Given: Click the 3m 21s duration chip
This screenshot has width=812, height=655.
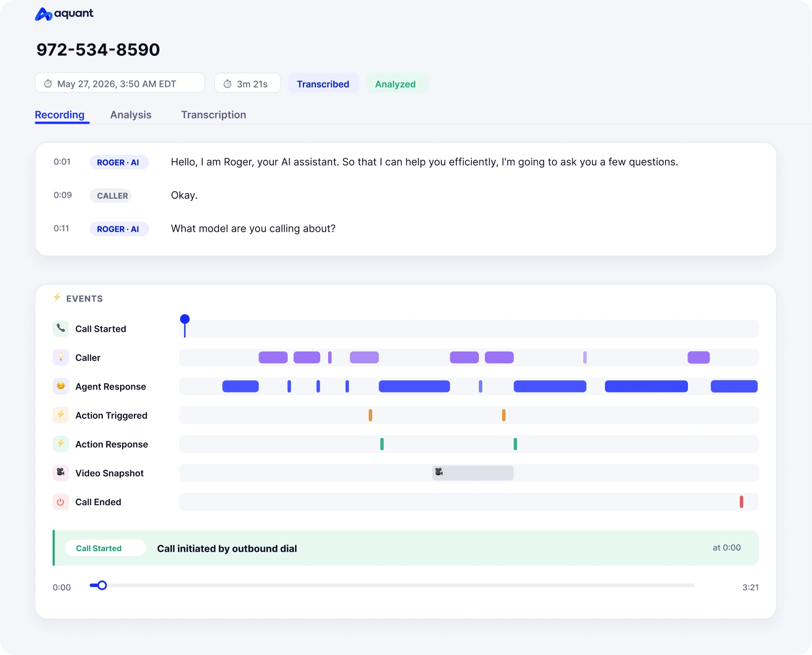Looking at the screenshot, I should point(248,83).
